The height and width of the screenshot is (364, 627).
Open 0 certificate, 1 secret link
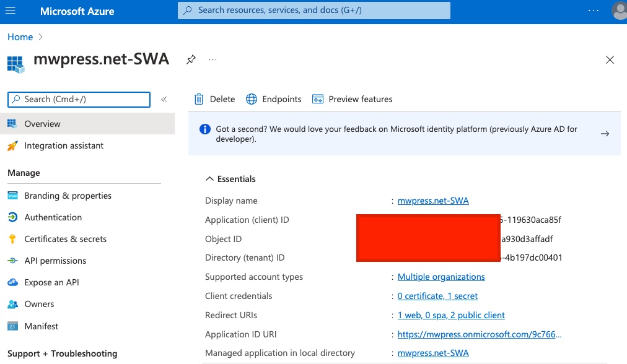coord(437,296)
